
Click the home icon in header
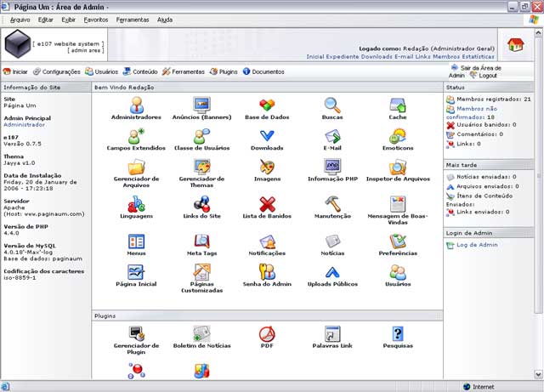point(516,45)
